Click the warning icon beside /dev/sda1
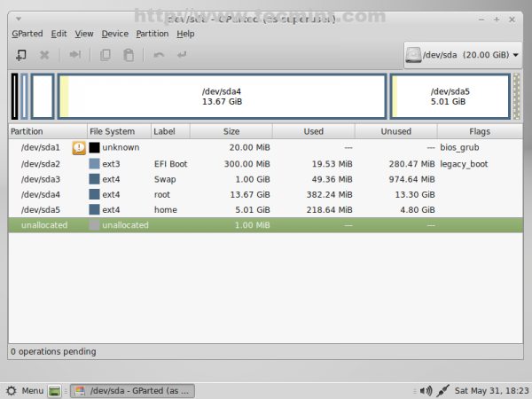The image size is (532, 399). click(79, 147)
